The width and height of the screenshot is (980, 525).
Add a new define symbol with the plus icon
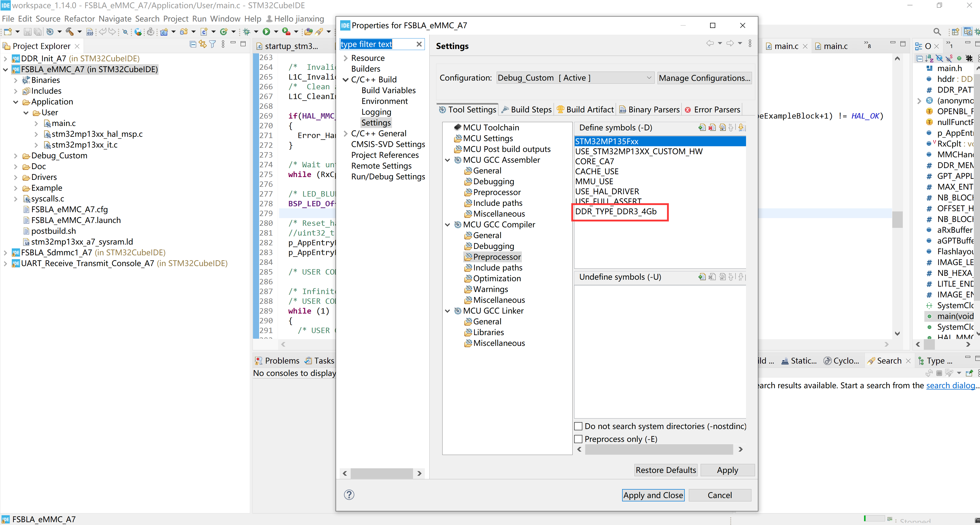702,128
